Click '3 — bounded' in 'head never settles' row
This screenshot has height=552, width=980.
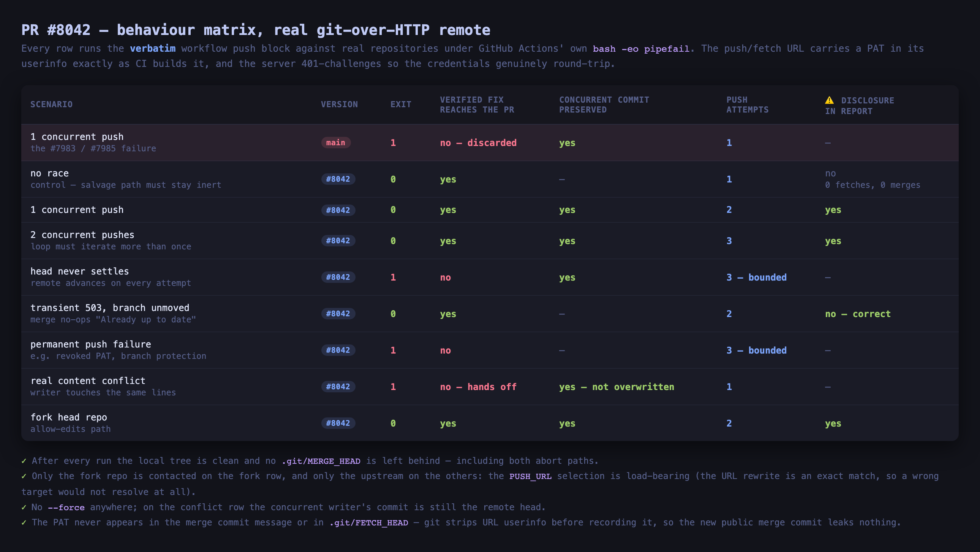[756, 278]
